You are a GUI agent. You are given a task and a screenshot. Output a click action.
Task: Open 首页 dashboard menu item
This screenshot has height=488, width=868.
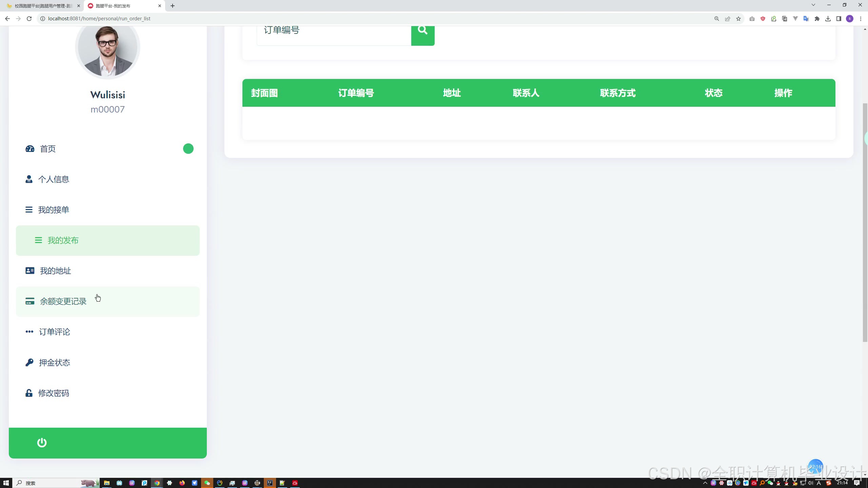point(47,149)
